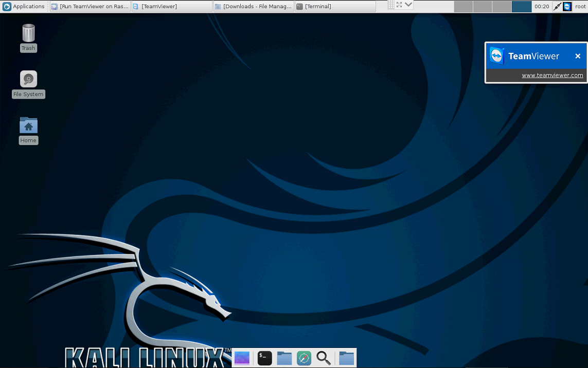Click the fullscreen toggle icon in top toolbar
The width and height of the screenshot is (588, 368).
[399, 5]
